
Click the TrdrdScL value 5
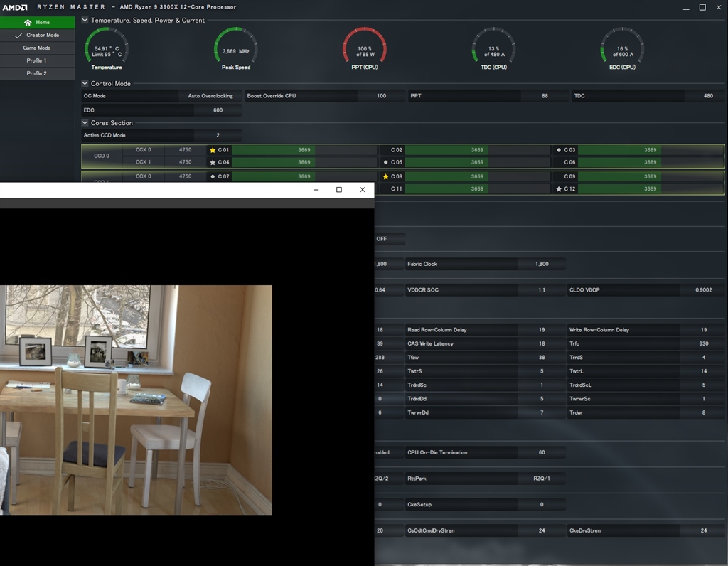[x=703, y=385]
